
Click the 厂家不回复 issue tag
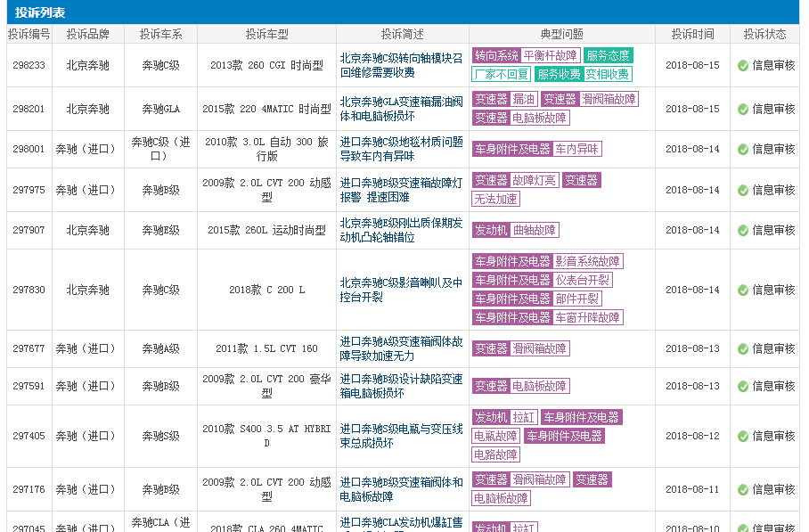[502, 74]
